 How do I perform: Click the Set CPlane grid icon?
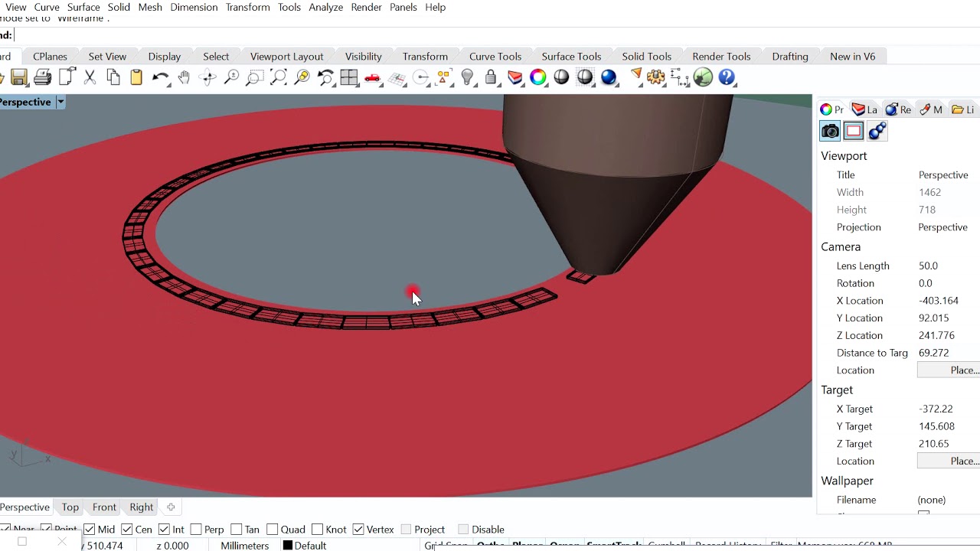coord(397,77)
